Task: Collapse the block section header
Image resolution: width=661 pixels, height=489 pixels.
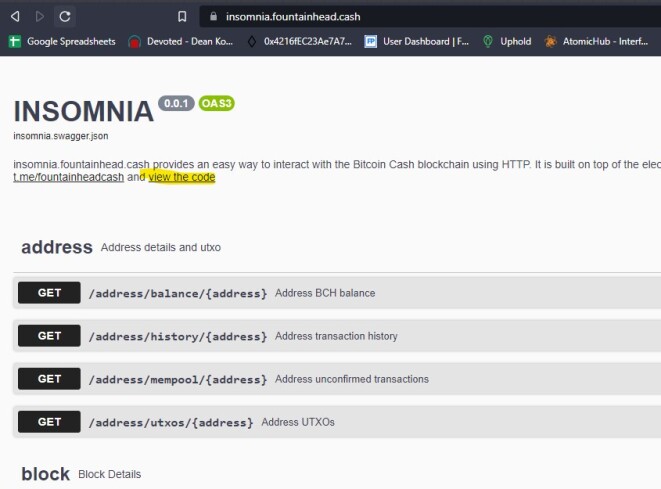Action: point(337,474)
